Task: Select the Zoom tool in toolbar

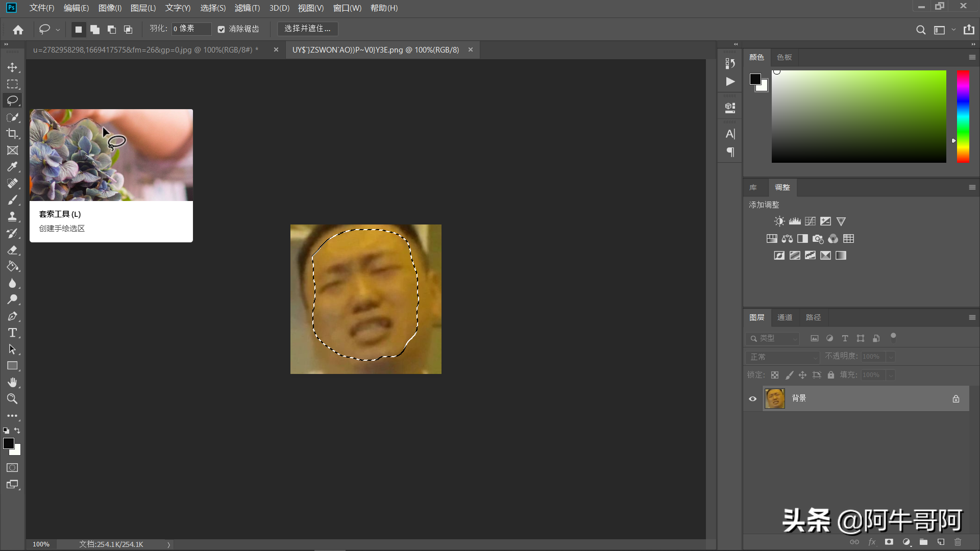Action: click(12, 399)
